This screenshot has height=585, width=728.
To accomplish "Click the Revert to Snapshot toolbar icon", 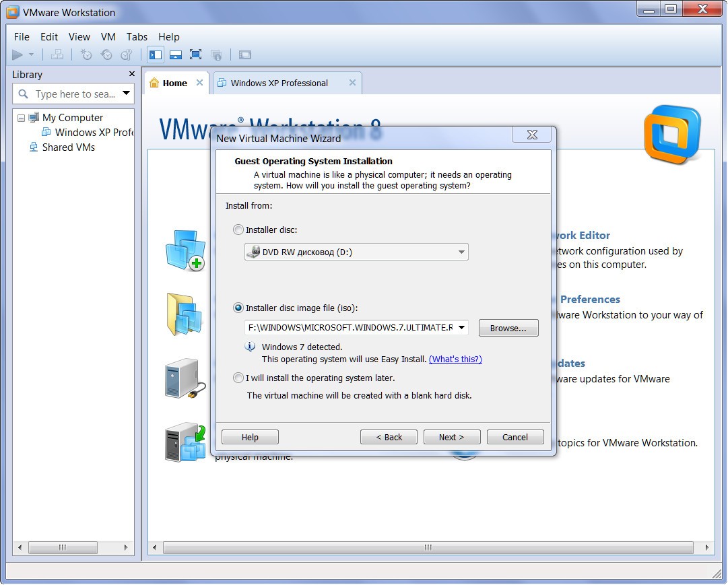I will (106, 55).
